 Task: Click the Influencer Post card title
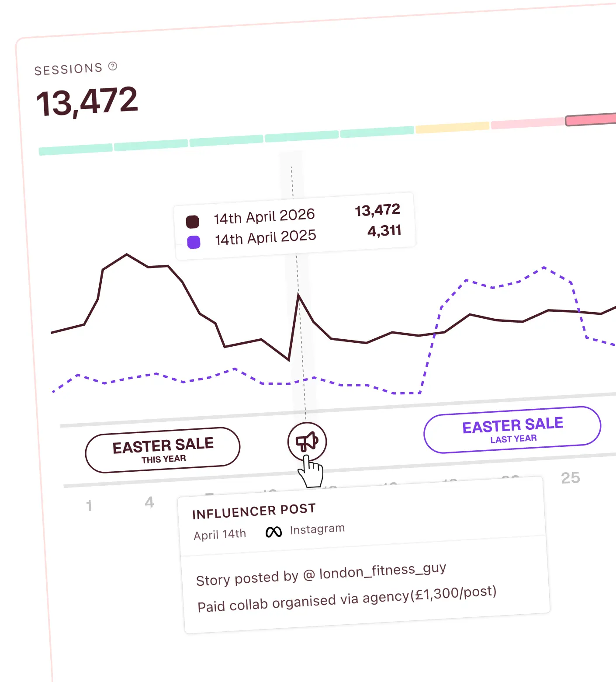254,511
